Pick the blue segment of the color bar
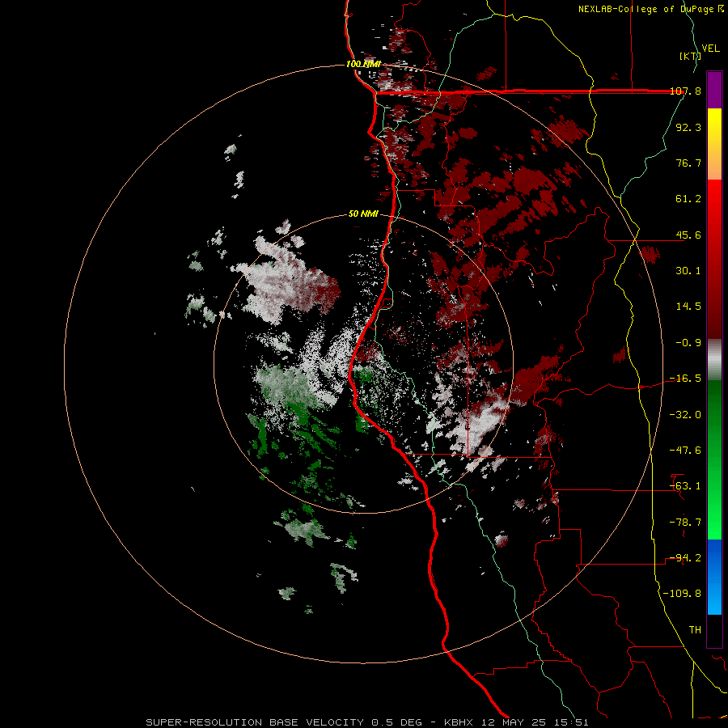This screenshot has width=728, height=728. pyautogui.click(x=714, y=577)
